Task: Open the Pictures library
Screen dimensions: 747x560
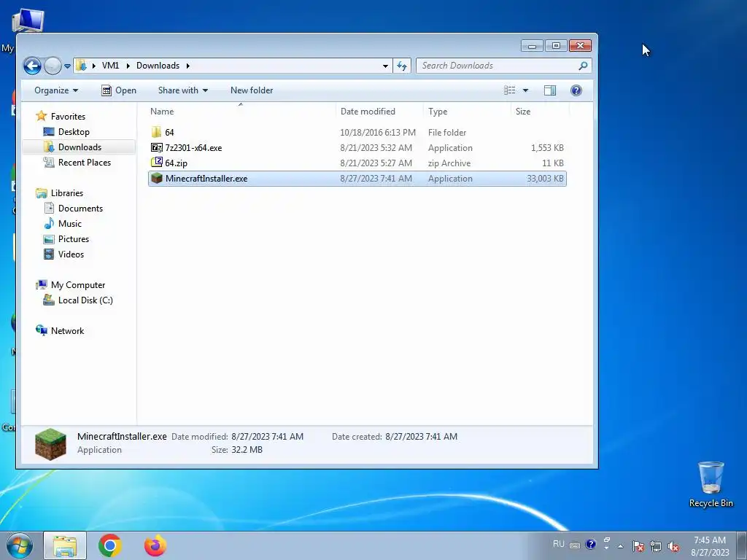Action: pos(74,239)
